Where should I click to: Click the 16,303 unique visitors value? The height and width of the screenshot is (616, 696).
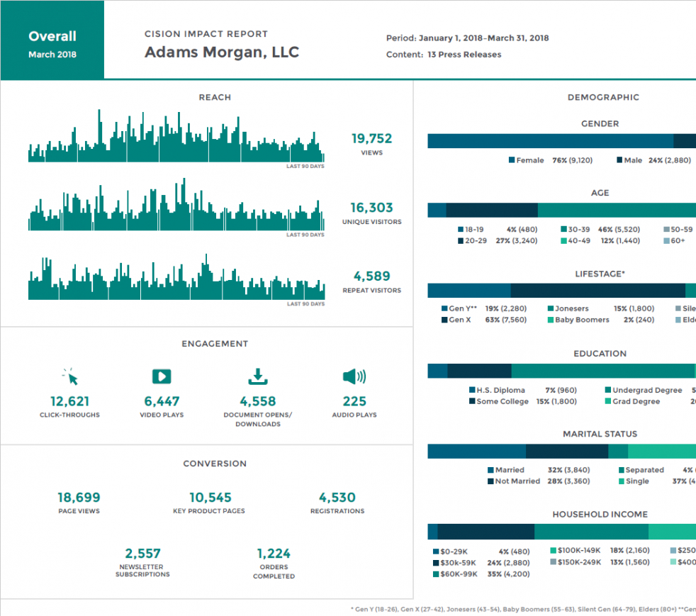point(371,208)
